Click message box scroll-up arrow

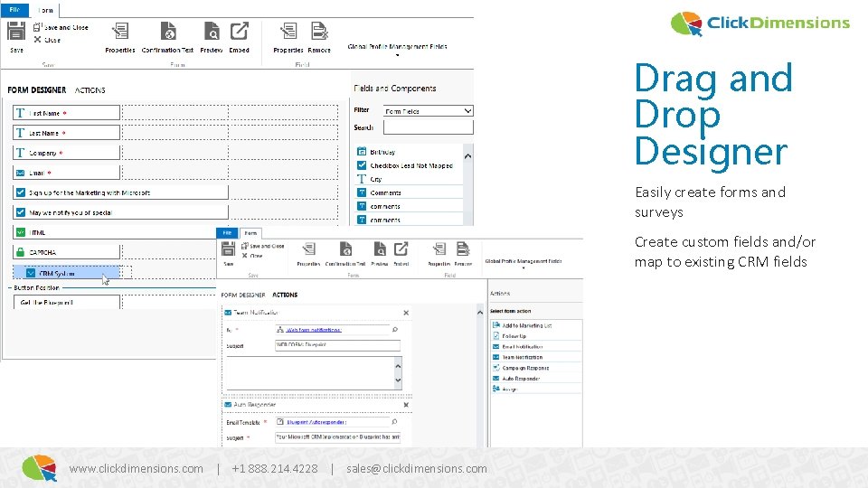pos(398,366)
